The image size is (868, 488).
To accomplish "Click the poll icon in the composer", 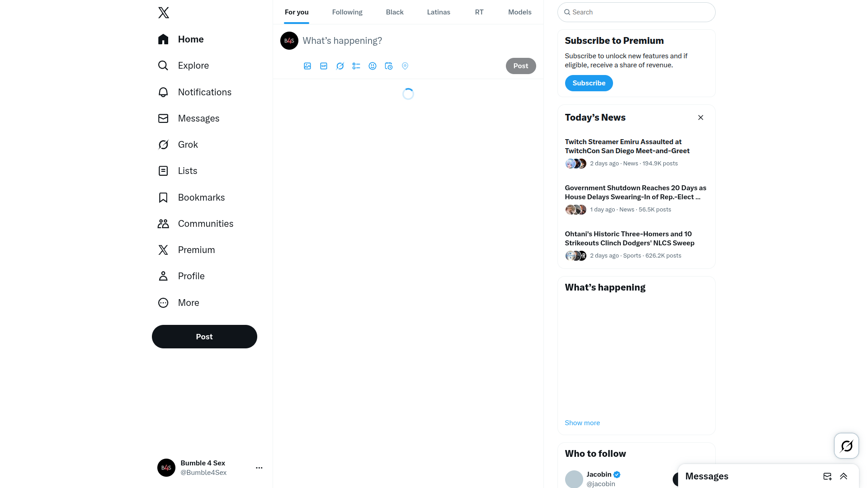I will click(356, 66).
